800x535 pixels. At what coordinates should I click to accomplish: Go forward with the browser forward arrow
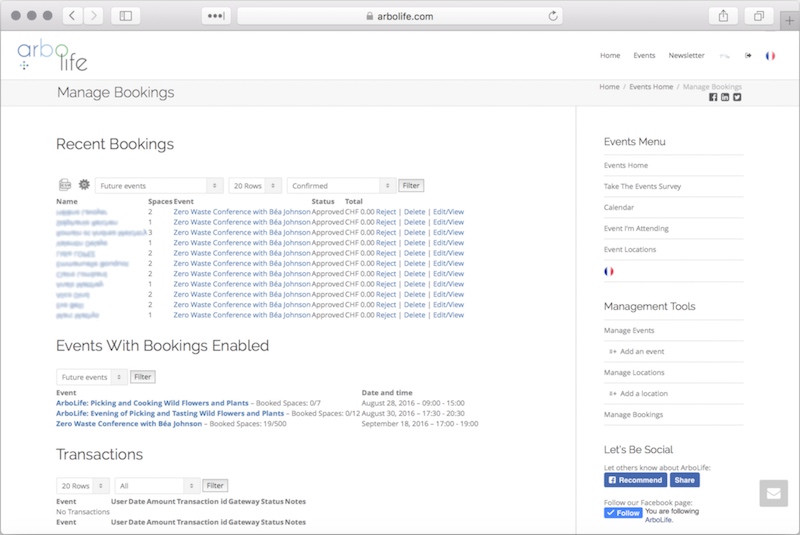(x=93, y=16)
